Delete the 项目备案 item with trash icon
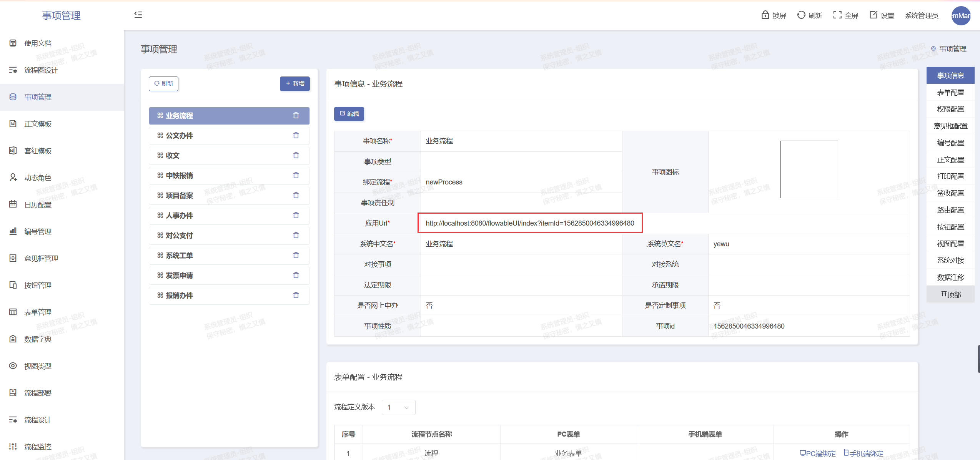980x460 pixels. (x=296, y=196)
